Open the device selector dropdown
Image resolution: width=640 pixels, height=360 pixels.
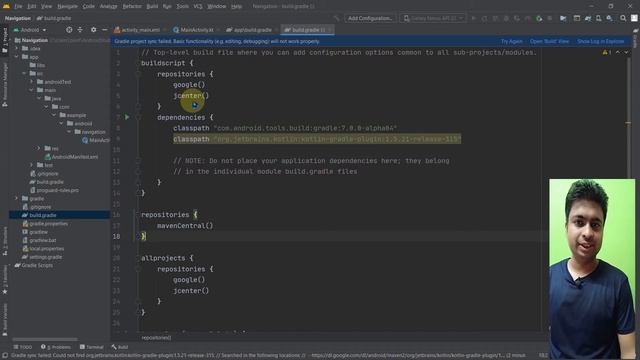click(433, 18)
